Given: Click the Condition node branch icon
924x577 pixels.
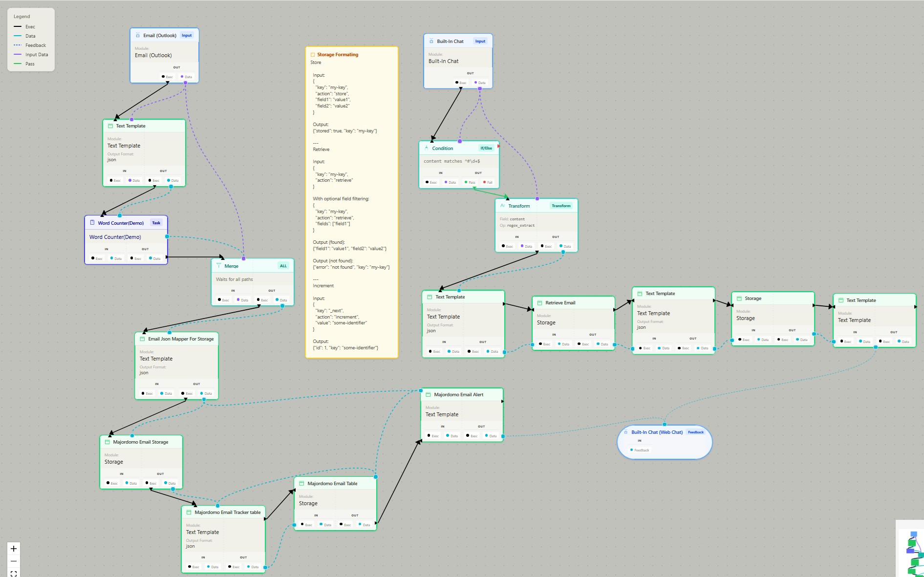Looking at the screenshot, I should 427,148.
